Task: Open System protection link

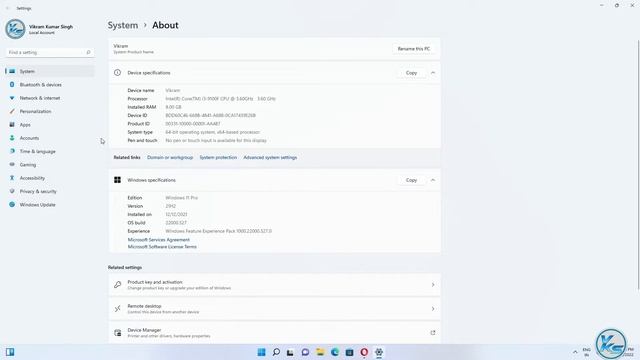Action: 218,157
